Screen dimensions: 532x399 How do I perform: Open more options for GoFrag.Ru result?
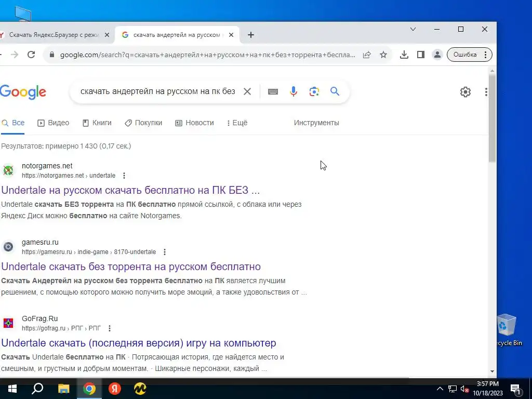click(x=110, y=328)
